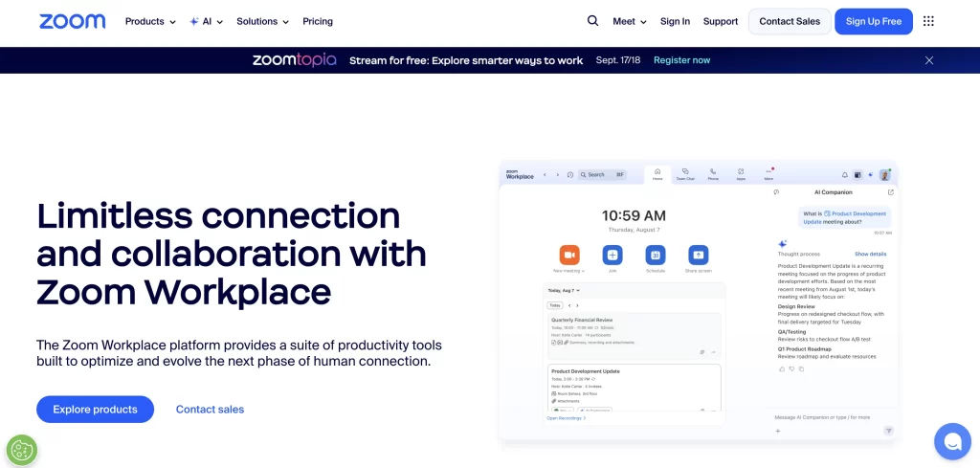The width and height of the screenshot is (980, 468).
Task: Click the user avatar in Workplace preview
Action: click(885, 175)
